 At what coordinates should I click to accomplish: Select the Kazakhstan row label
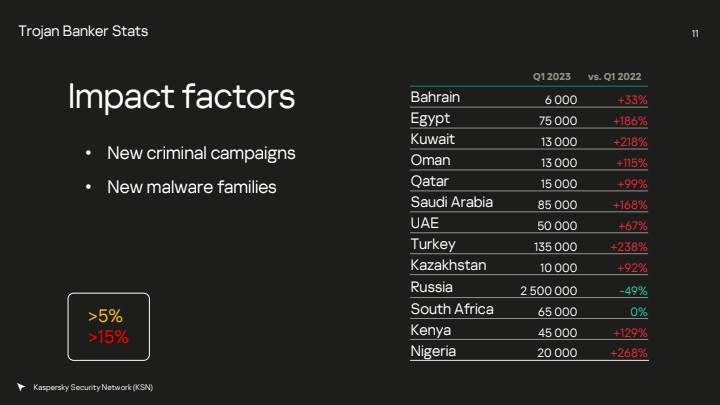[448, 265]
